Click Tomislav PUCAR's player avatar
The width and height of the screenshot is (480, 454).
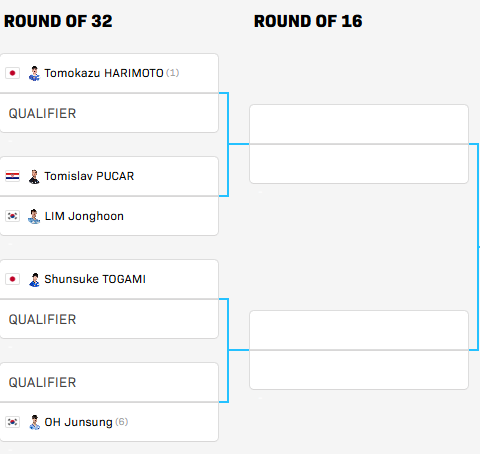(34, 176)
